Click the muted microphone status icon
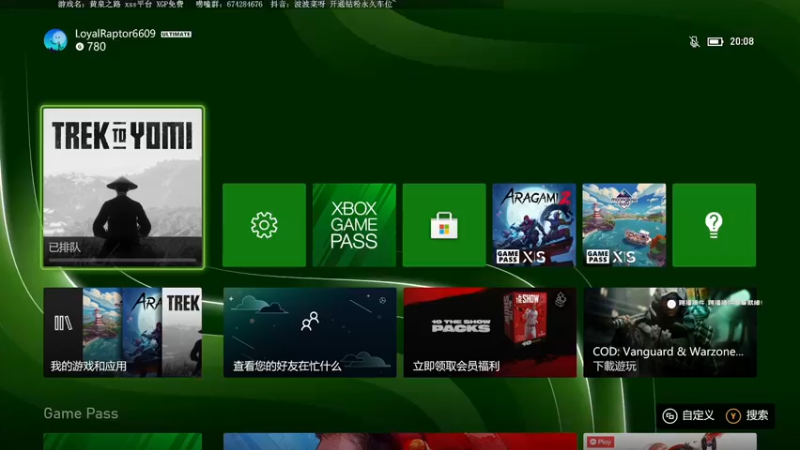This screenshot has width=800, height=450. [x=694, y=41]
